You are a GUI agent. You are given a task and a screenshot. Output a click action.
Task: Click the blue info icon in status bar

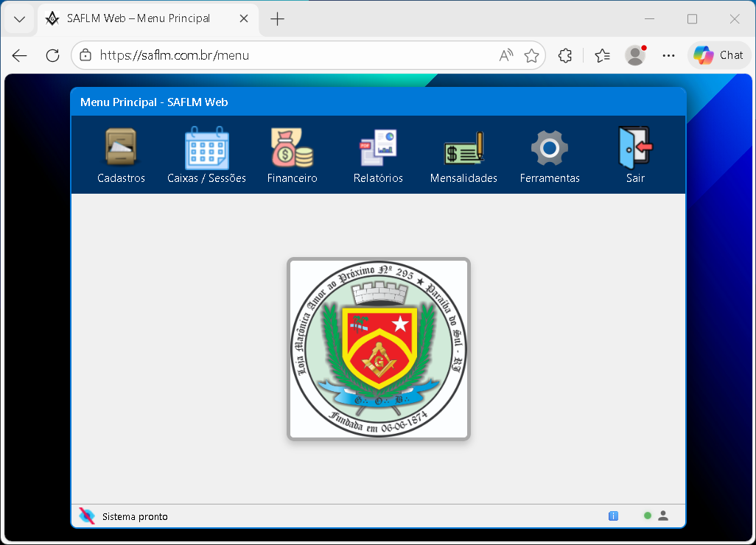coord(613,516)
